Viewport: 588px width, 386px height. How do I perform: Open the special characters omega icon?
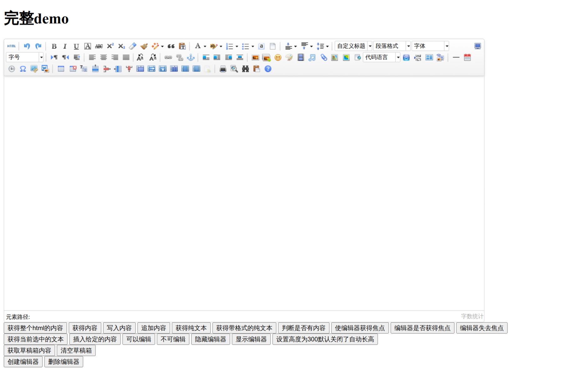click(x=23, y=69)
